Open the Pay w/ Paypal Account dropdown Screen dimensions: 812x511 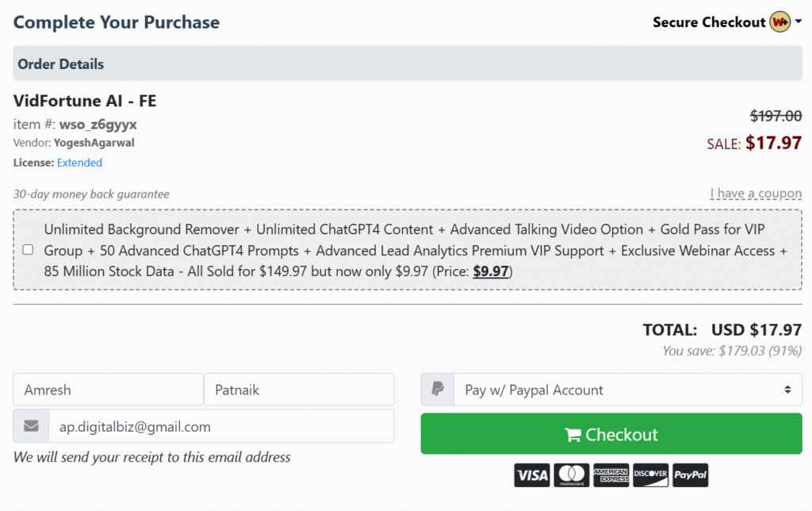[628, 390]
